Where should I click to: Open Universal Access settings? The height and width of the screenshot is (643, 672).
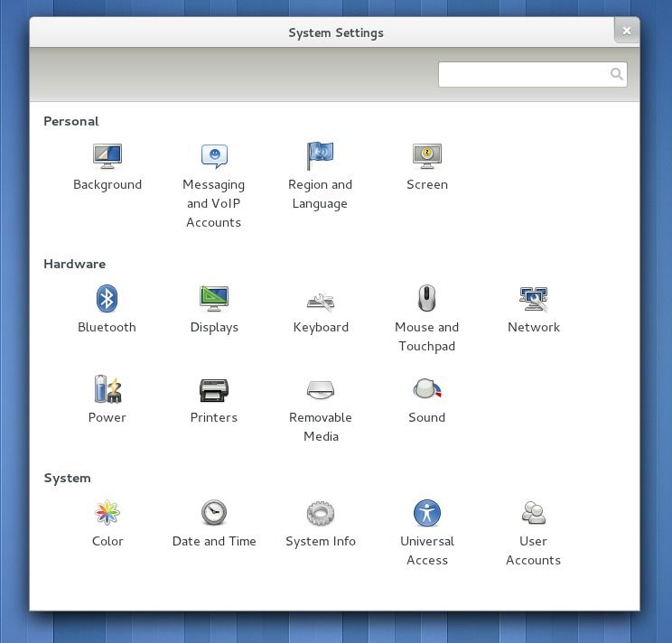[x=426, y=513]
